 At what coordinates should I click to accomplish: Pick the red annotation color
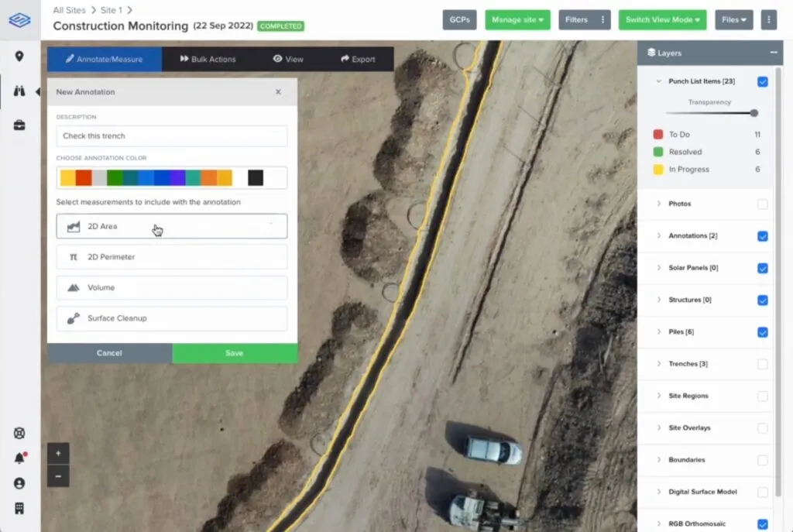(84, 177)
